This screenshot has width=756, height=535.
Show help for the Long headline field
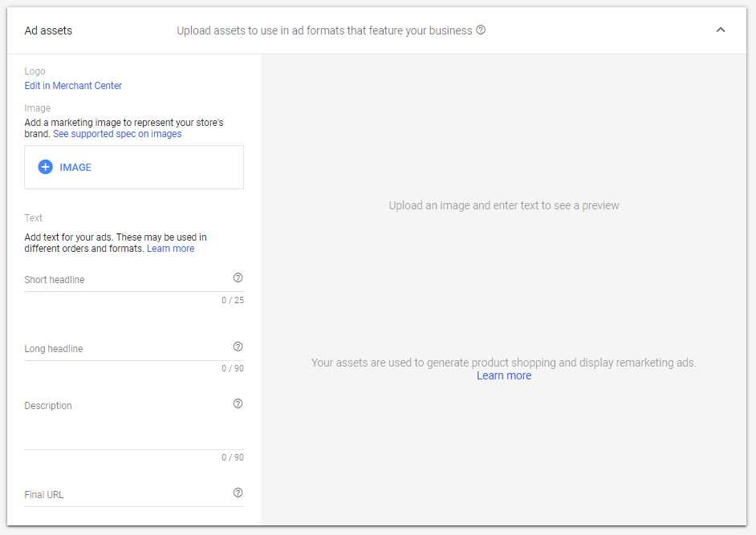coord(238,347)
